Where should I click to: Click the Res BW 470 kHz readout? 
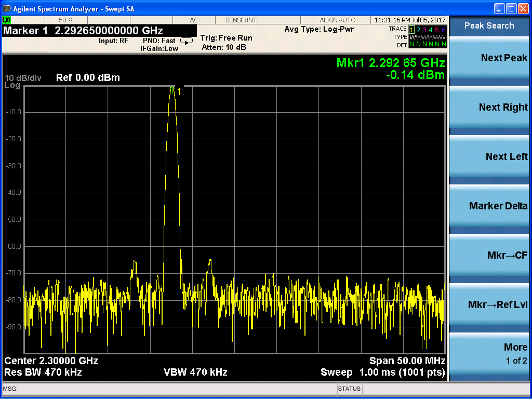pyautogui.click(x=43, y=372)
